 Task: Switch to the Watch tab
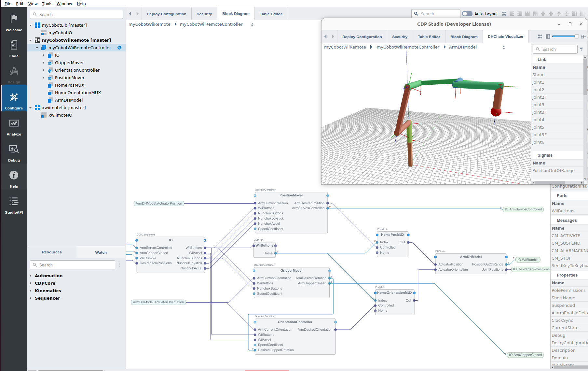pos(101,252)
